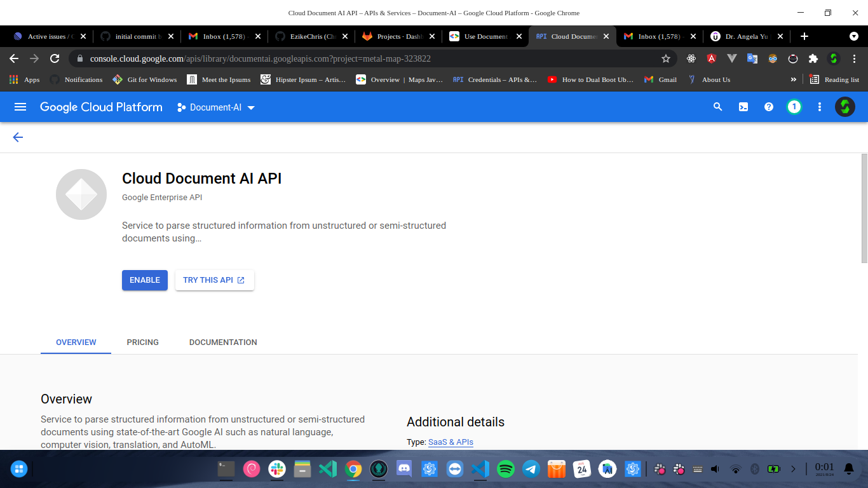Open Angular DevTools extension icon

[x=712, y=58]
